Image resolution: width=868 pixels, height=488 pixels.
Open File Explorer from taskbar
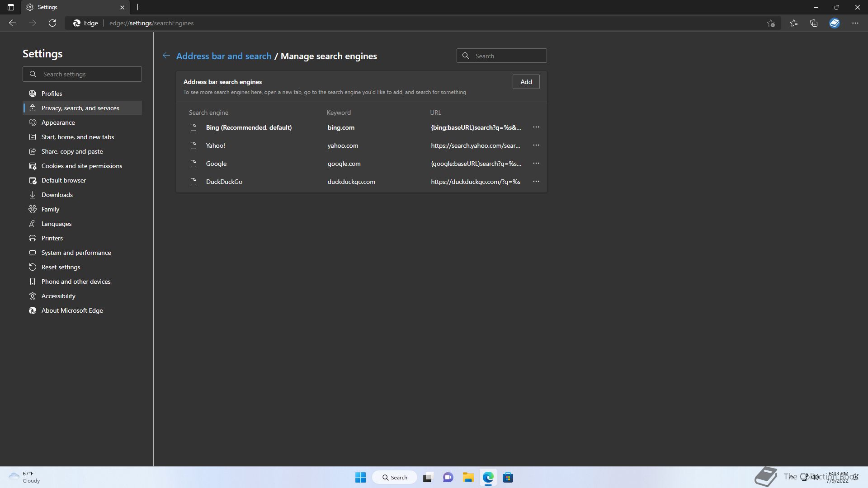point(468,477)
